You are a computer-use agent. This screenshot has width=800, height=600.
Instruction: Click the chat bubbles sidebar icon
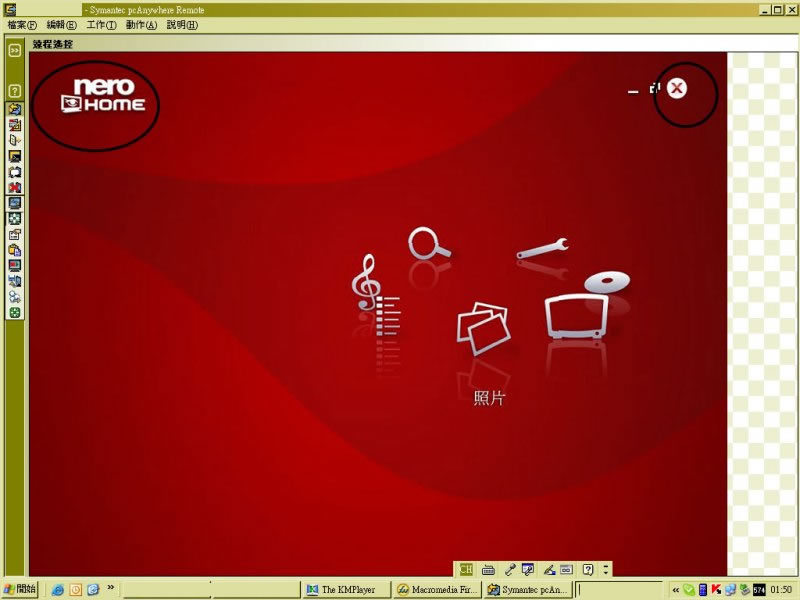pos(15,172)
